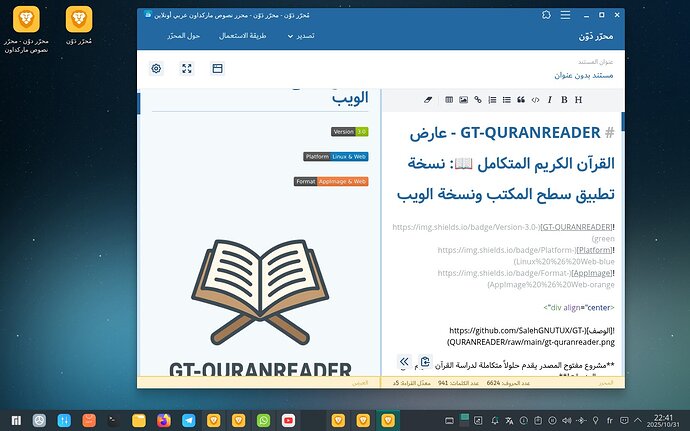Create a bulleted list
This screenshot has height=431, width=690.
click(x=507, y=100)
